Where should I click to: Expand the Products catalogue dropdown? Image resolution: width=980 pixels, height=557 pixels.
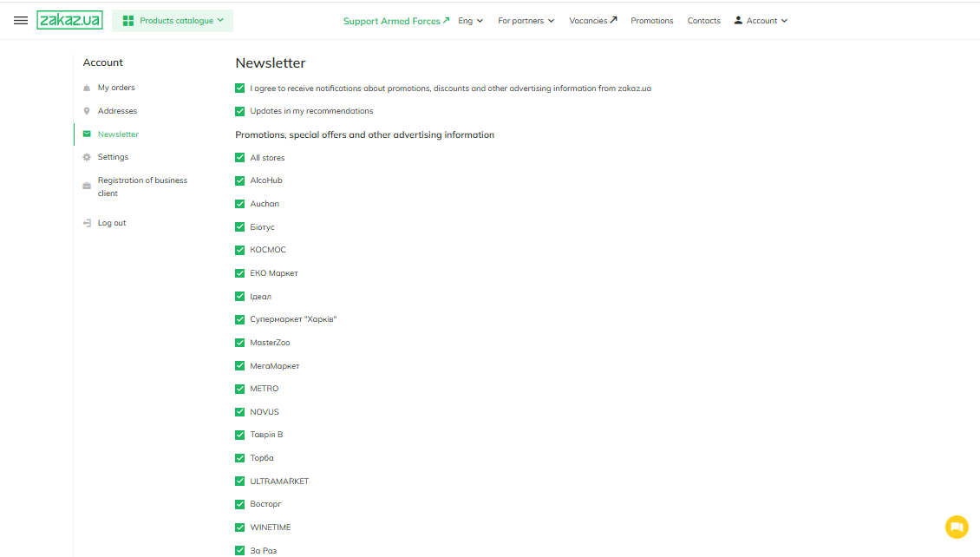[x=173, y=21]
